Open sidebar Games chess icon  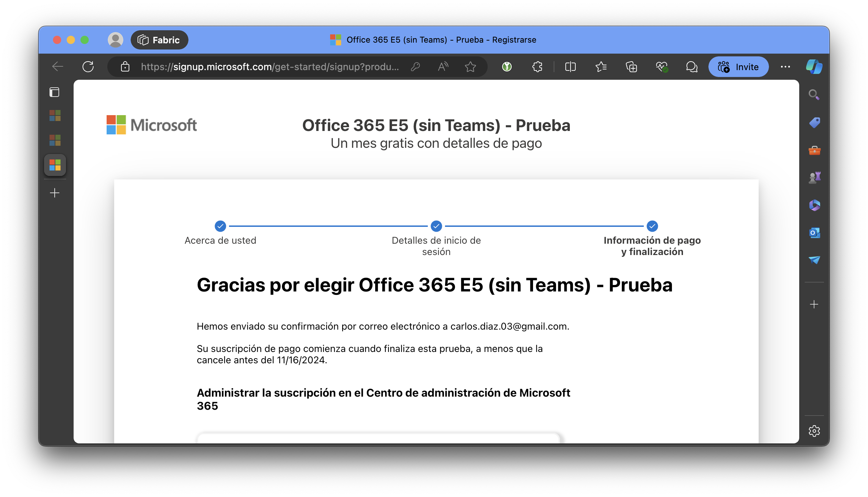814,178
